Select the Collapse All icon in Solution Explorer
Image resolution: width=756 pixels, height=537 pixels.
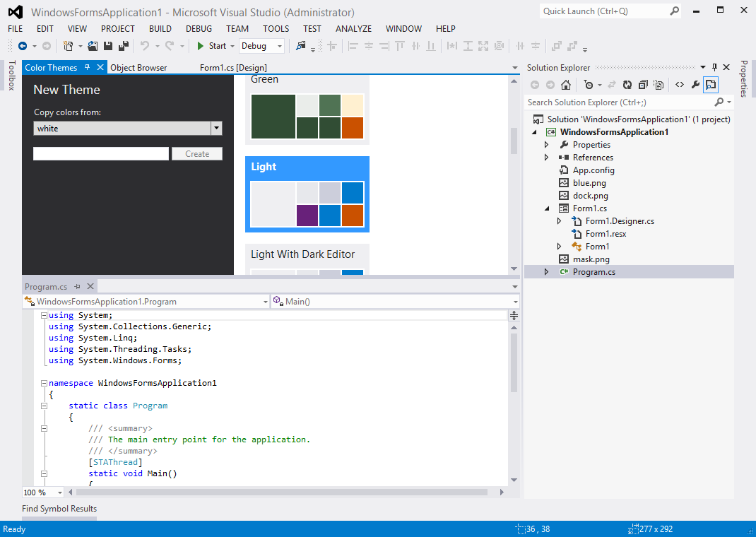644,84
